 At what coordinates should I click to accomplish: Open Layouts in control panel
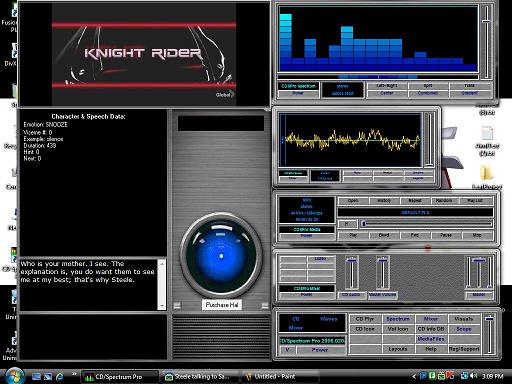pyautogui.click(x=398, y=349)
